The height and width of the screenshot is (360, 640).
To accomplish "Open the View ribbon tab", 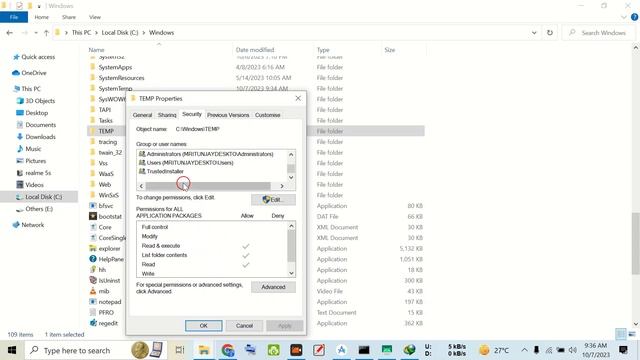I will (x=95, y=17).
